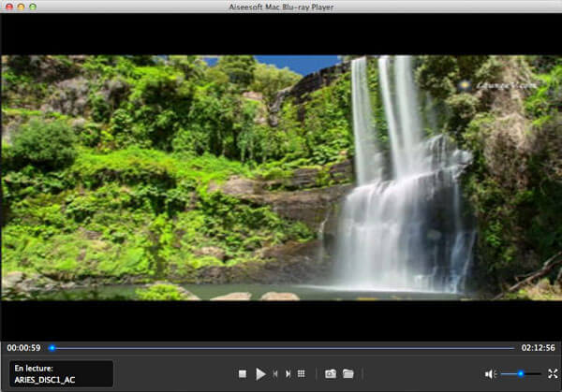
Task: Click the Aiseesoft Mac Blu-ray Player title
Action: 281,7
